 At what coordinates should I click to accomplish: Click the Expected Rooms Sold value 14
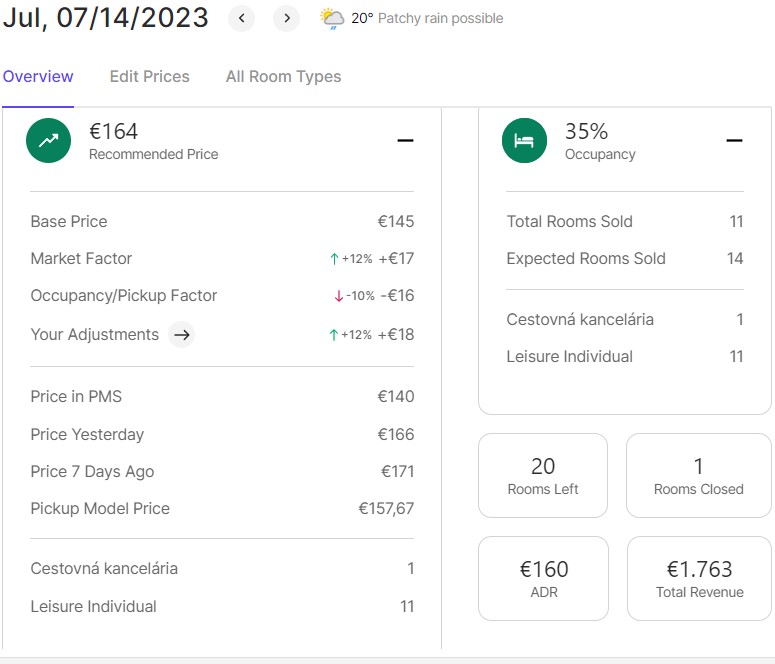(735, 259)
